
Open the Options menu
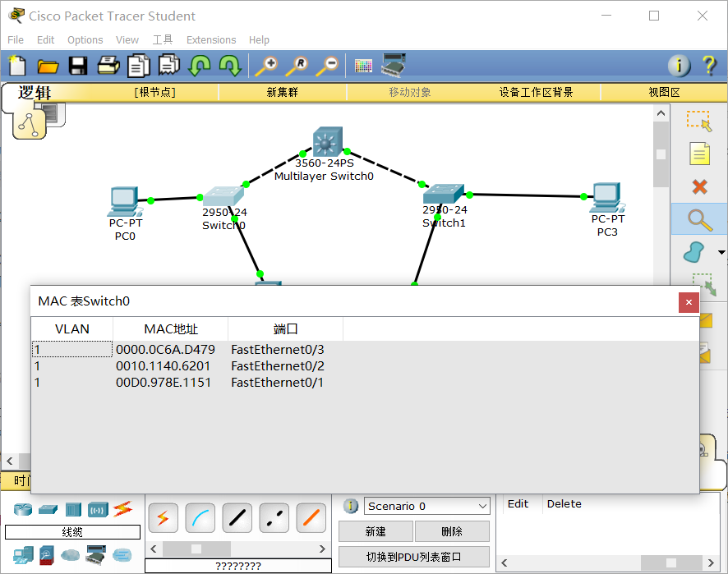click(x=85, y=40)
